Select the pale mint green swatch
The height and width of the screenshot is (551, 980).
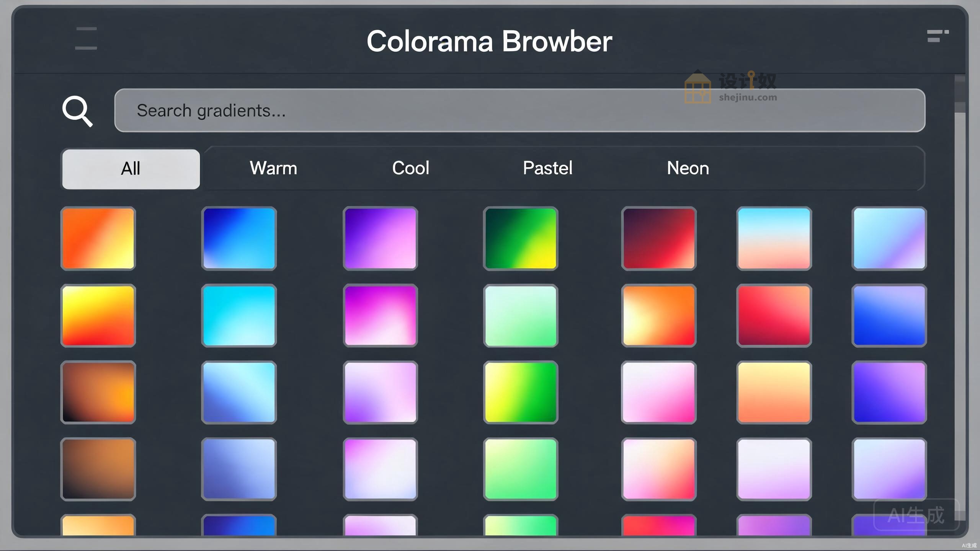(x=521, y=316)
